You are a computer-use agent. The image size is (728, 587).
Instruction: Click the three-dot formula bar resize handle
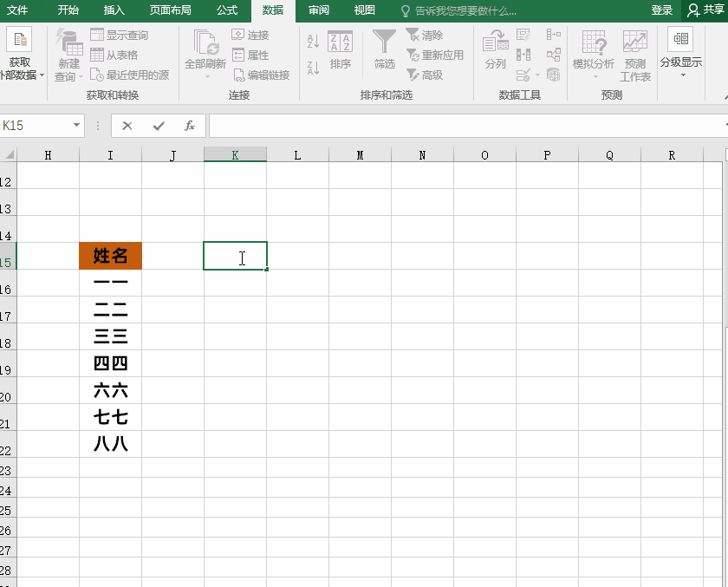click(x=98, y=126)
